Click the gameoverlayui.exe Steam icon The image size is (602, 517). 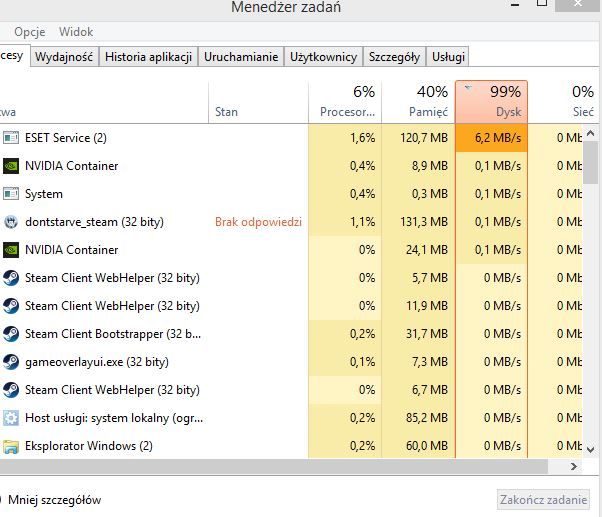[x=11, y=362]
